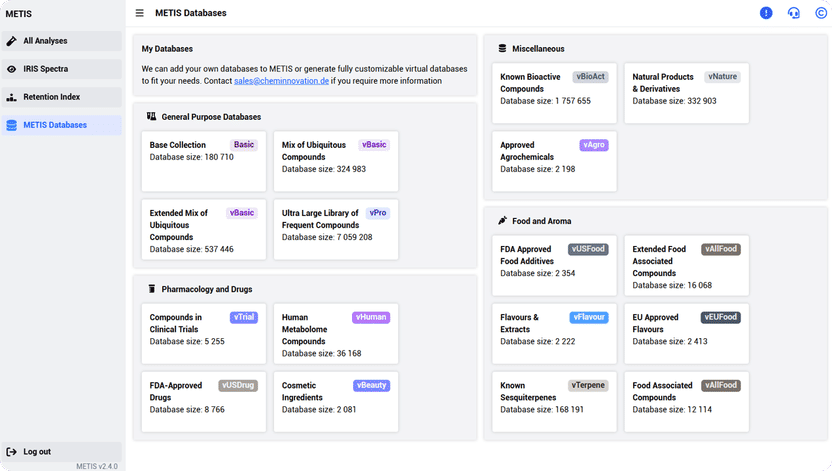Open the EU Approved Flavours card
This screenshot has width=832, height=471.
686,334
